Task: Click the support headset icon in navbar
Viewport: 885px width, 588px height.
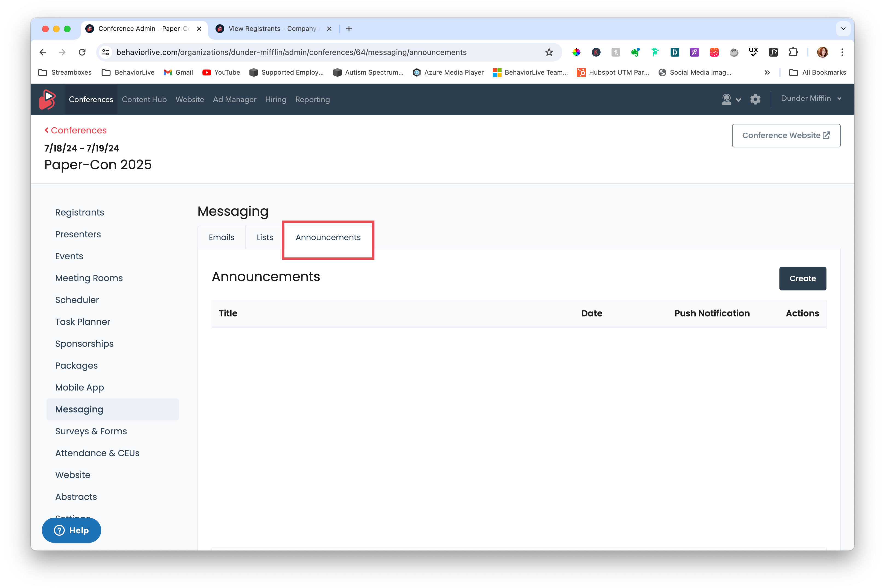Action: pyautogui.click(x=726, y=99)
